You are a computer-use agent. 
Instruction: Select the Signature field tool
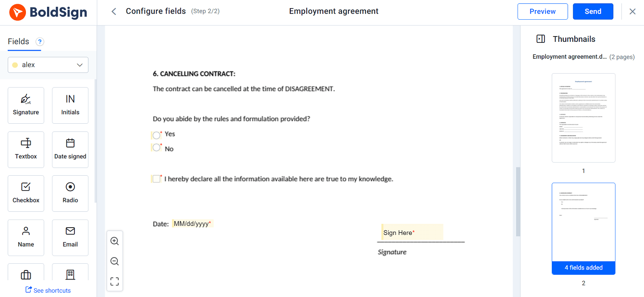[x=26, y=105]
